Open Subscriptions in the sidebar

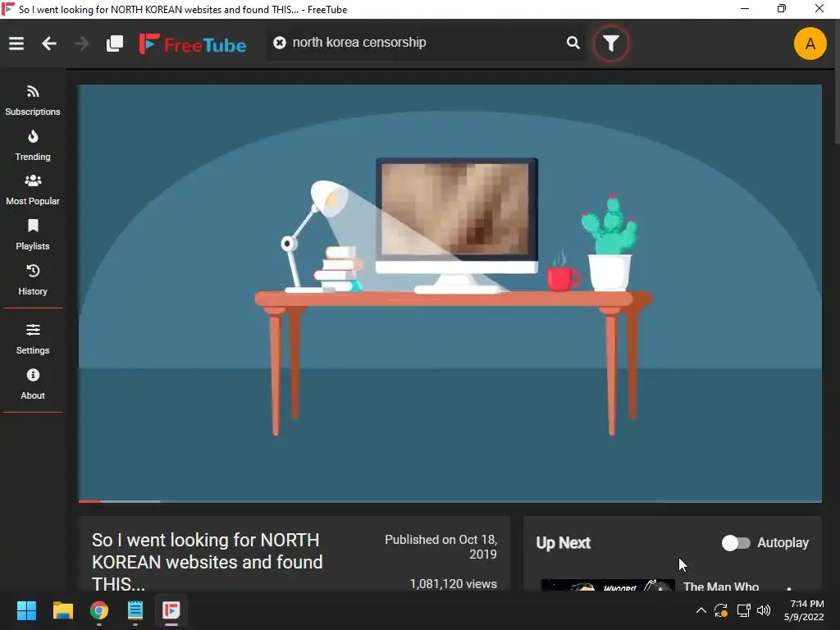pos(33,100)
